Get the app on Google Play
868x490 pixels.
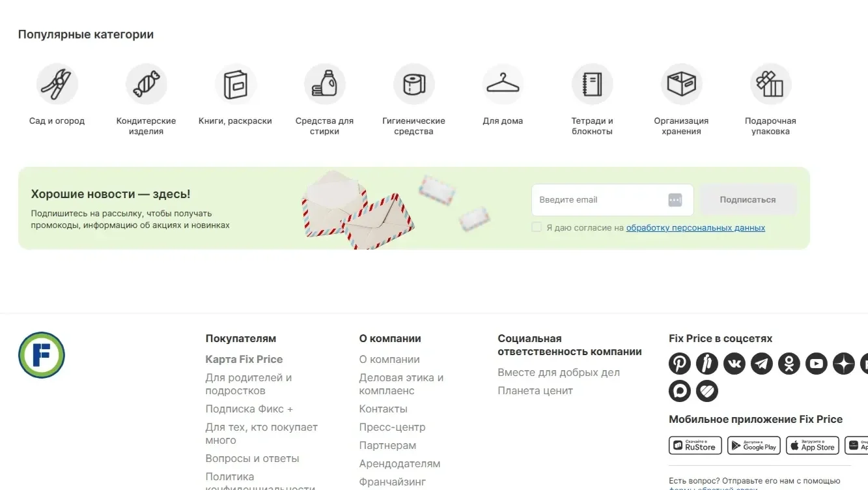click(754, 446)
